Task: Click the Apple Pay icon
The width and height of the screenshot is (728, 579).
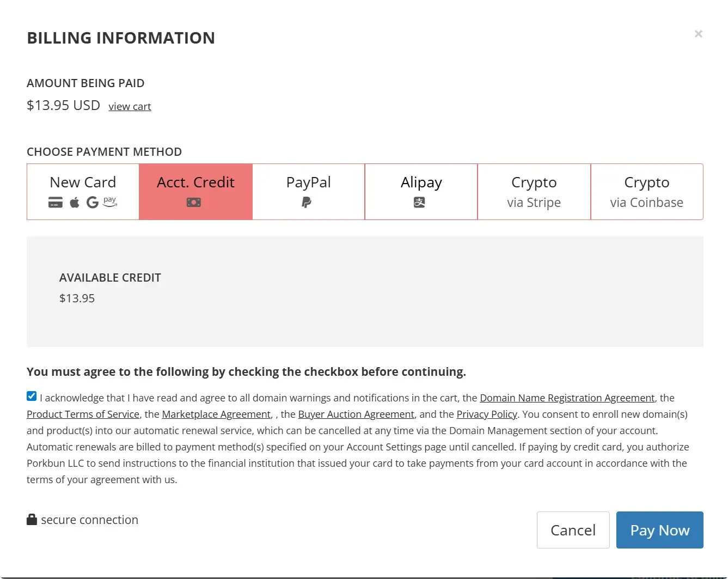Action: pyautogui.click(x=75, y=203)
